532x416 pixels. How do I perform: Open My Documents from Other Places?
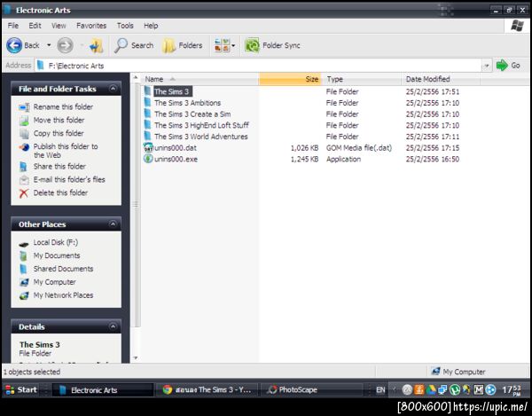57,255
